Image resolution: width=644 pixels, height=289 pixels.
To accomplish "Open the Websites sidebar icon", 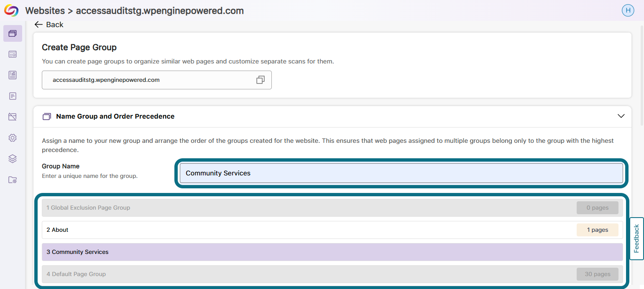I will click(13, 33).
